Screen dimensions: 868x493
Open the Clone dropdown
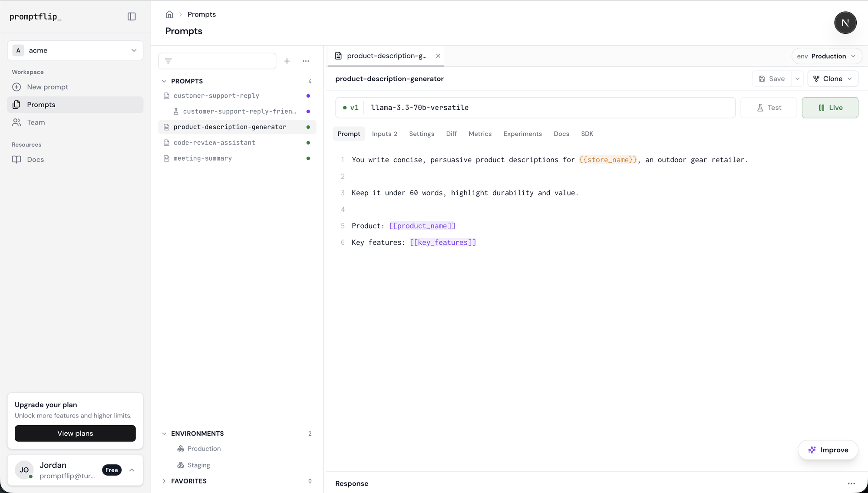(833, 79)
